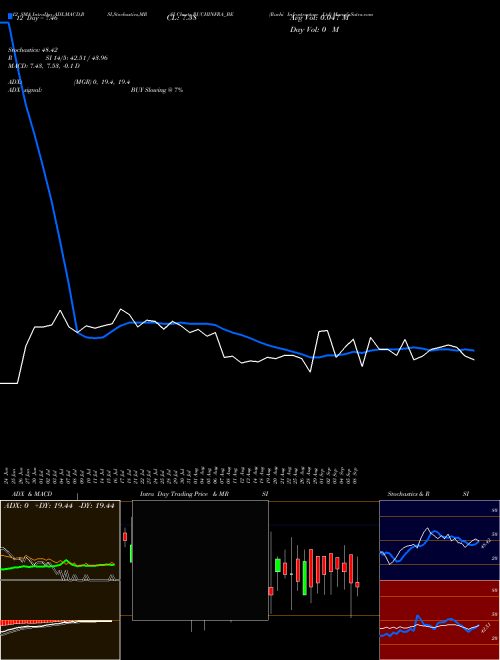This screenshot has width=500, height=660.
Task: Click the 'SI 14/5: 42.51 / 48.96' reading
Action: coord(77,58)
